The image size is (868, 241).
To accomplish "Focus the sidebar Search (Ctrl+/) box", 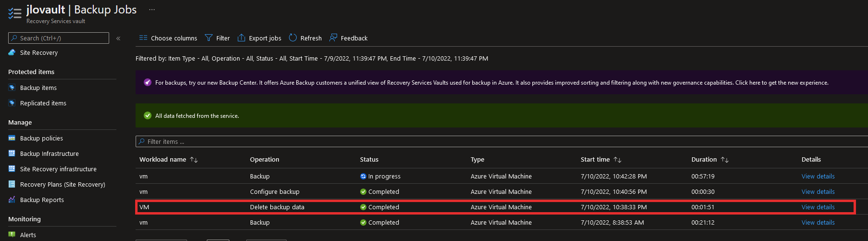I will (x=59, y=38).
